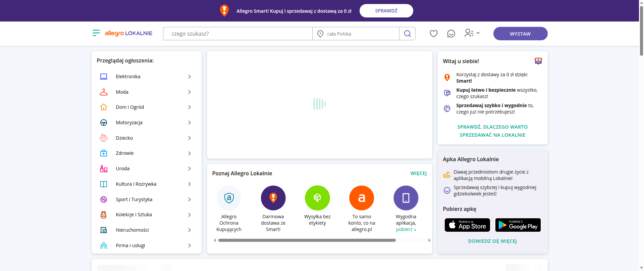Click the App Store download badge

coord(468,225)
